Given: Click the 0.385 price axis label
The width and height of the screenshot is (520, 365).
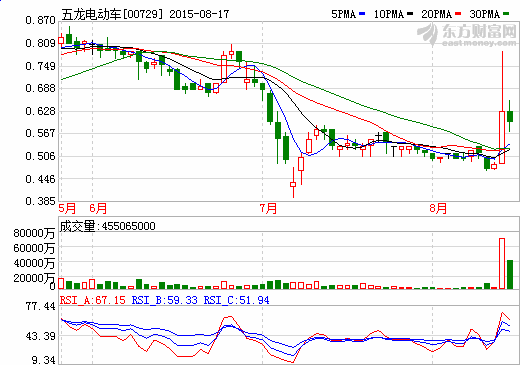Looking at the screenshot, I should [x=40, y=201].
